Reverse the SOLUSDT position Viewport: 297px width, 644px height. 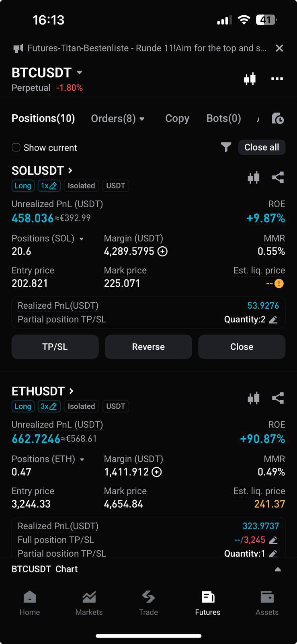(x=148, y=347)
